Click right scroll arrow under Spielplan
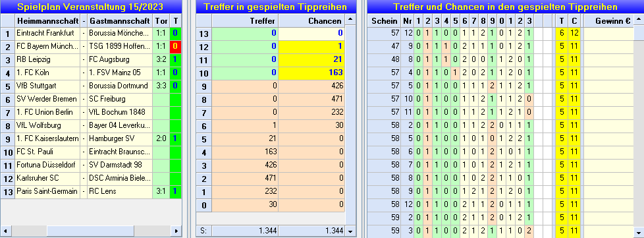 [176, 231]
